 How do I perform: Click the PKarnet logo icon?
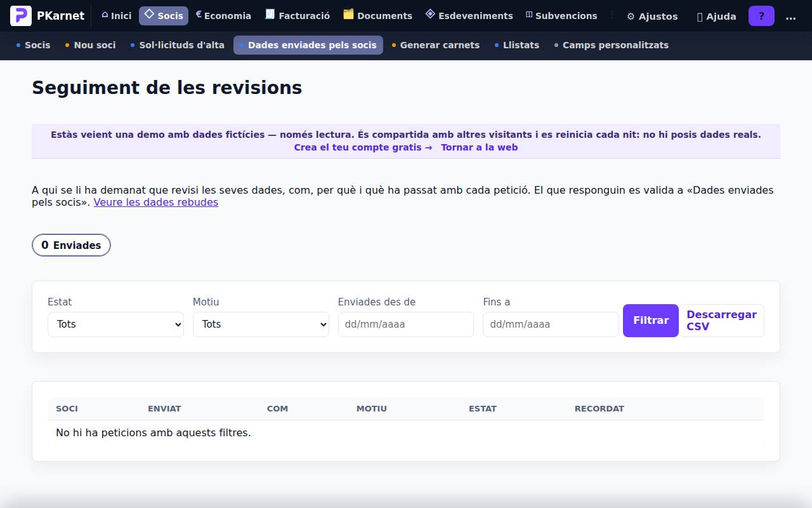click(21, 16)
